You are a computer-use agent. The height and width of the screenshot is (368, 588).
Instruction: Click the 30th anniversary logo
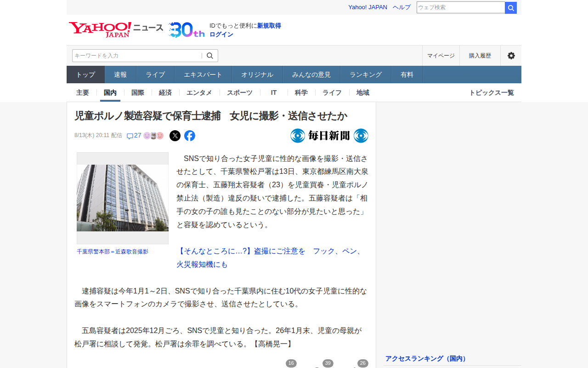click(x=186, y=29)
